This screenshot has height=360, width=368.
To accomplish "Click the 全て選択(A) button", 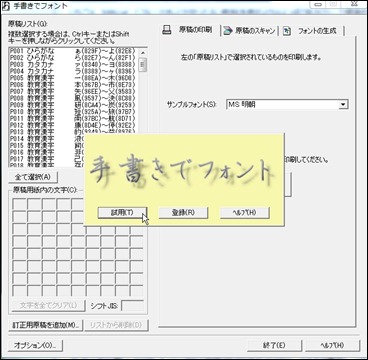I will [33, 176].
